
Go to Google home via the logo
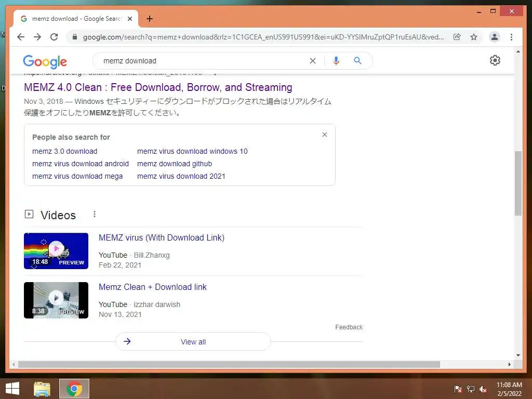(45, 61)
